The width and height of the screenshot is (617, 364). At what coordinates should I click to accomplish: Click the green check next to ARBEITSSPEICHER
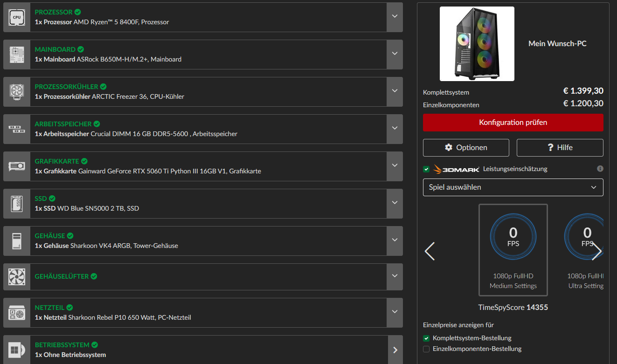(x=97, y=124)
